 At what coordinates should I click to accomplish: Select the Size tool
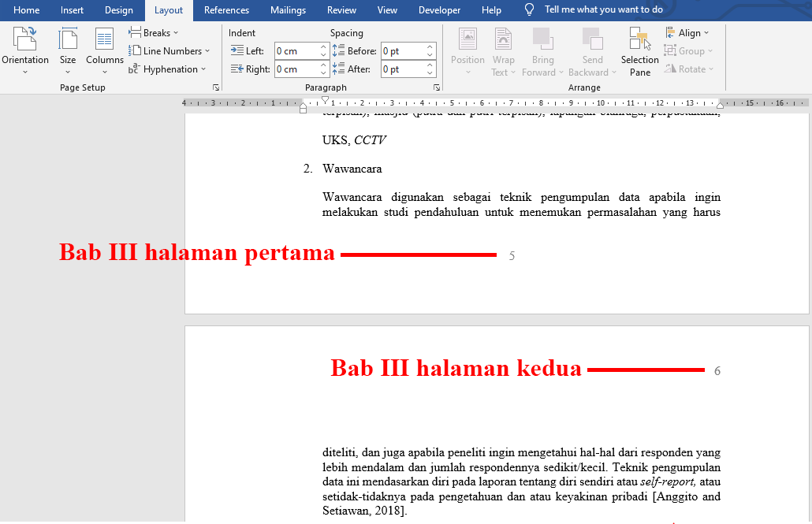click(x=68, y=50)
